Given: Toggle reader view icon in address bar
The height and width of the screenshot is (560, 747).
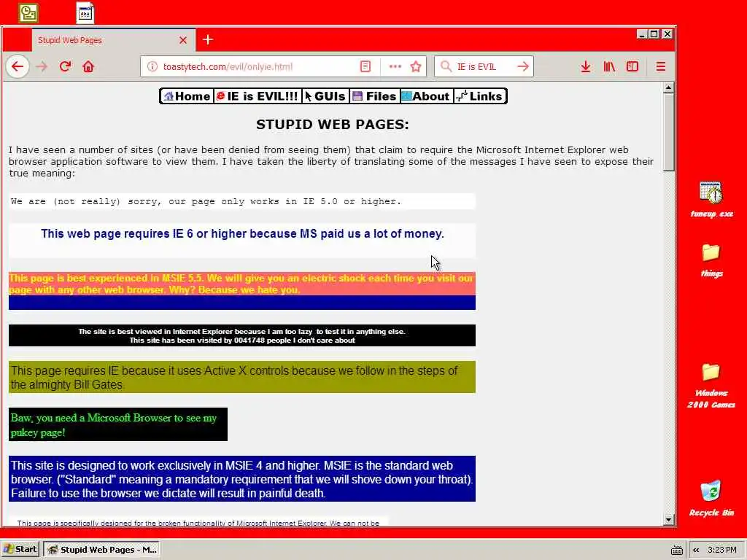Looking at the screenshot, I should click(x=365, y=66).
